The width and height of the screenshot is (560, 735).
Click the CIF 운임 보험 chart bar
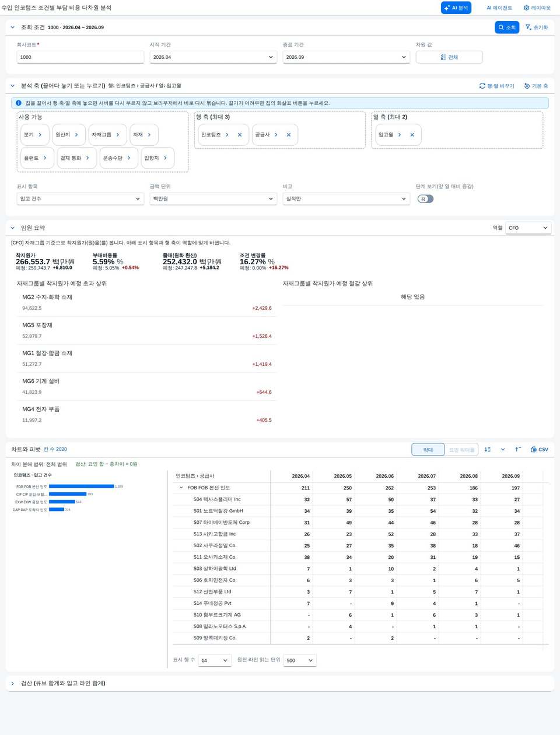point(68,494)
